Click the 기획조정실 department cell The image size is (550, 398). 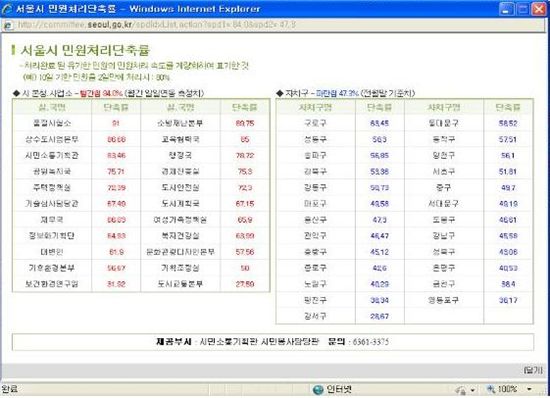(180, 268)
